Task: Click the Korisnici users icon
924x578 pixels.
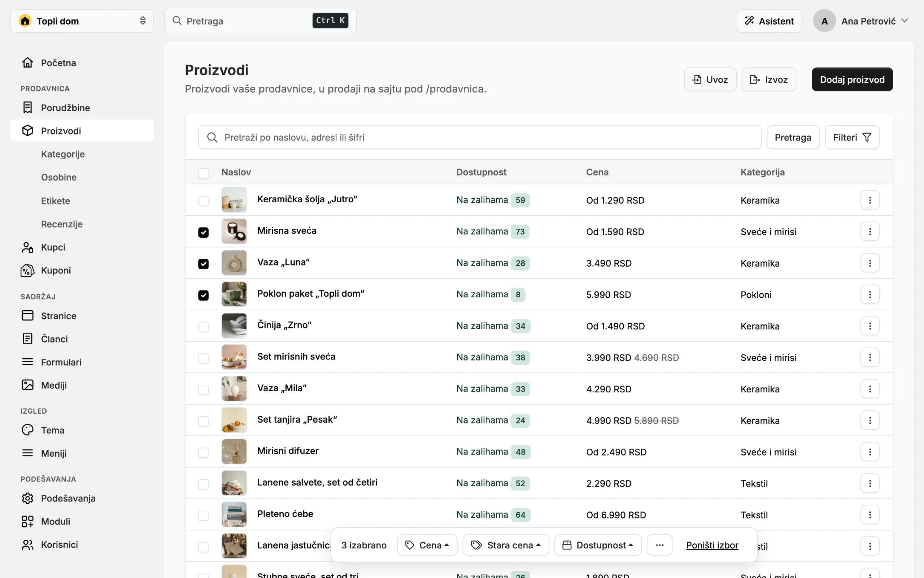Action: [27, 545]
